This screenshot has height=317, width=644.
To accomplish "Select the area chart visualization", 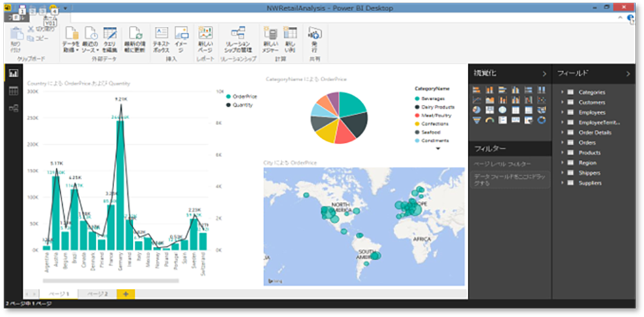I will point(489,100).
